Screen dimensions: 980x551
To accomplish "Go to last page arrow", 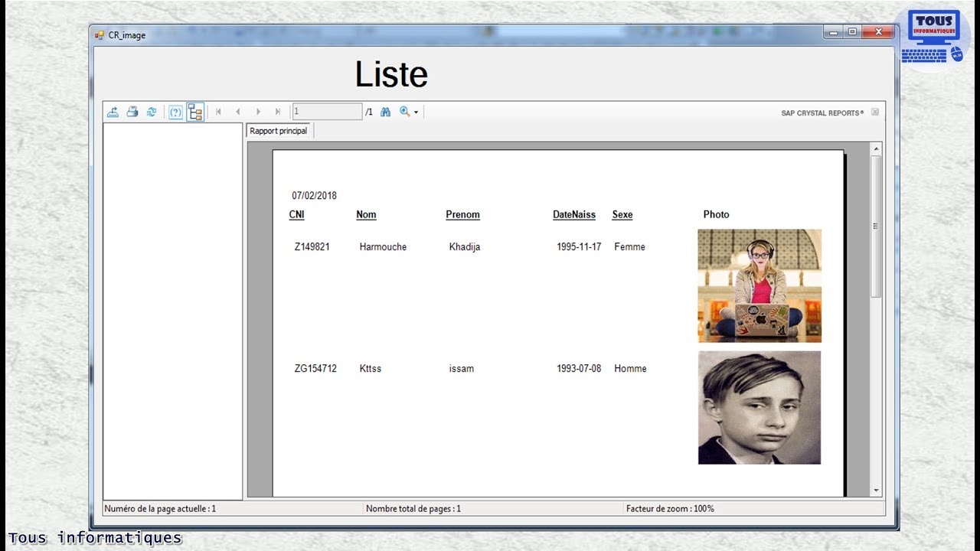I will pyautogui.click(x=278, y=112).
